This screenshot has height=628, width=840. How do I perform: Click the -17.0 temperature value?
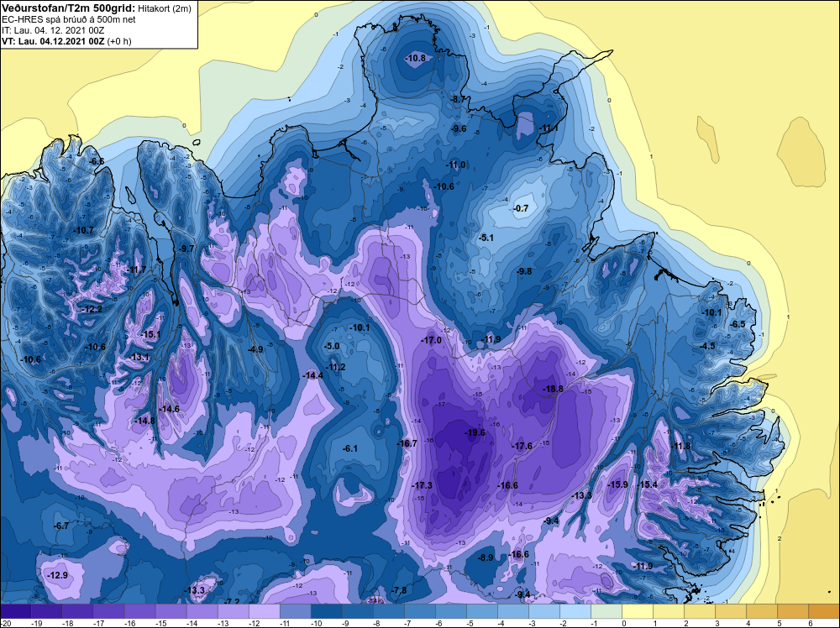(431, 340)
